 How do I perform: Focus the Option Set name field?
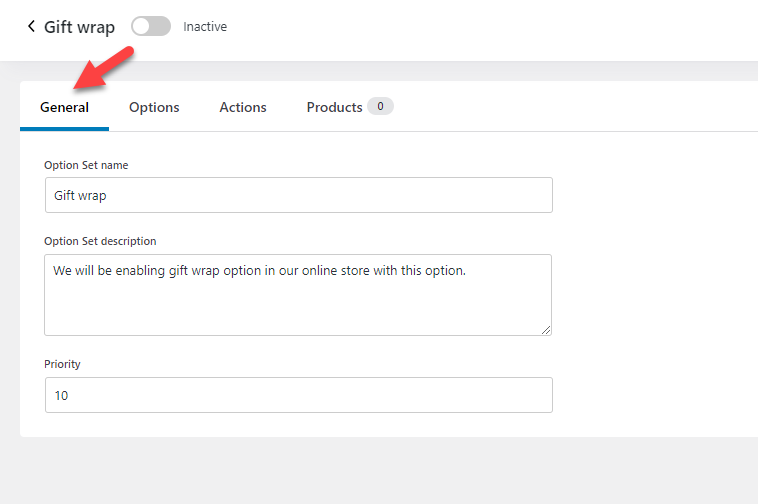point(299,195)
